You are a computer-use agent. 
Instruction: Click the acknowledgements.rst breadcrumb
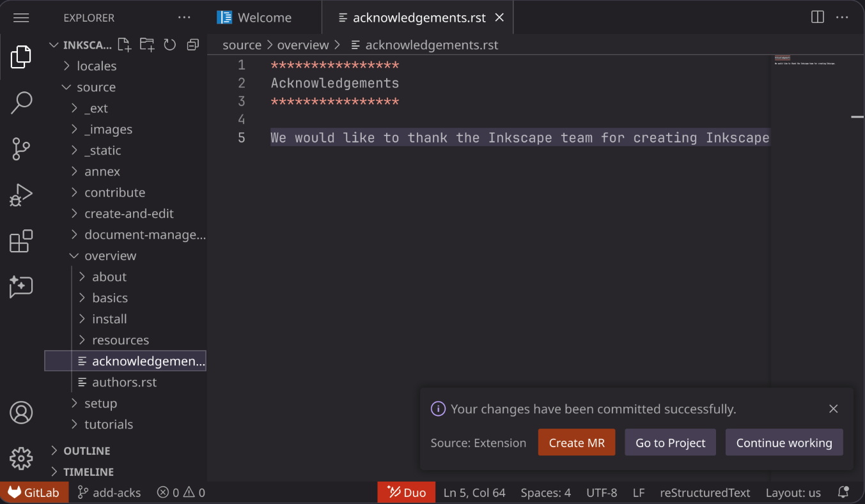425,45
